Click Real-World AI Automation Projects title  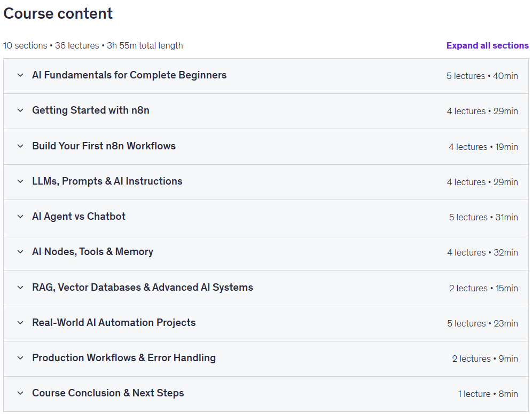pos(114,322)
